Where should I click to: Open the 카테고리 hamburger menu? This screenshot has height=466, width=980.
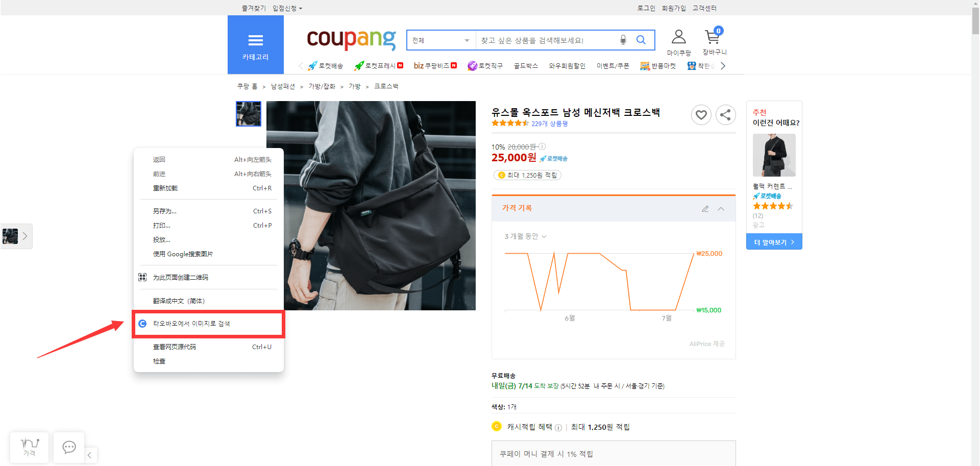255,45
